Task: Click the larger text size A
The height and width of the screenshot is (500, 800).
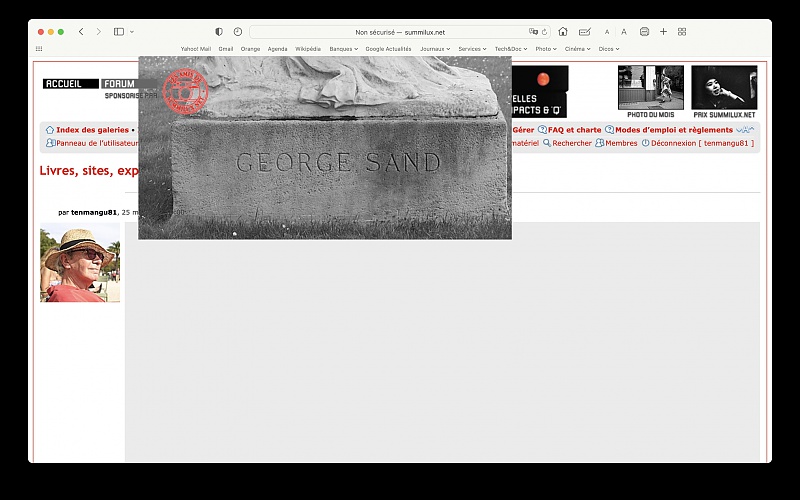Action: 624,32
